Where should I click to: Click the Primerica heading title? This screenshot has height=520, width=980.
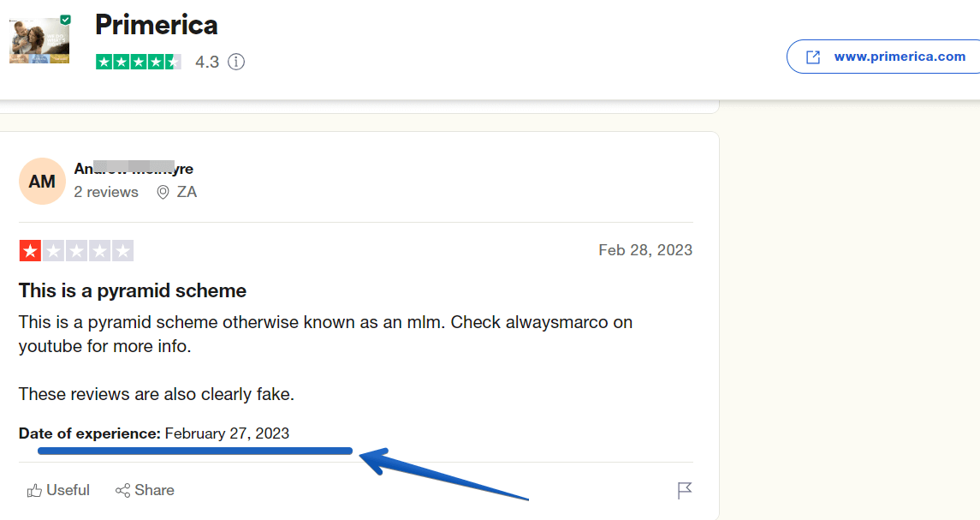157,25
